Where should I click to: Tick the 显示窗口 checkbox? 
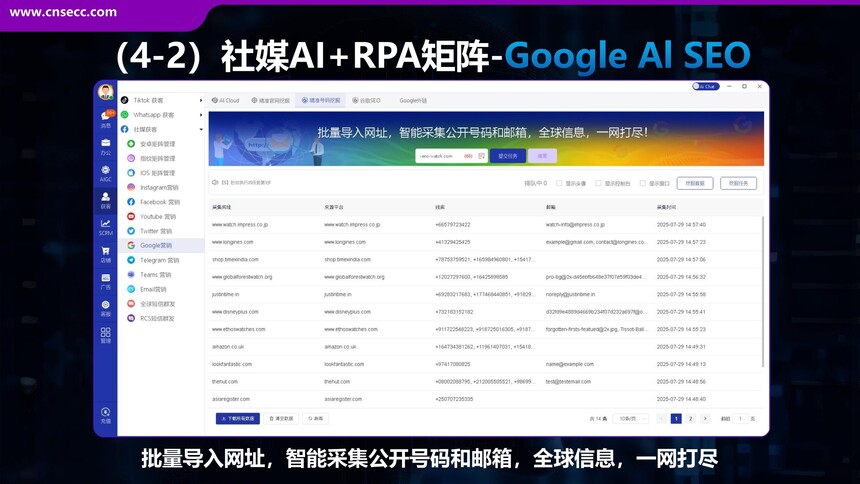pos(641,183)
